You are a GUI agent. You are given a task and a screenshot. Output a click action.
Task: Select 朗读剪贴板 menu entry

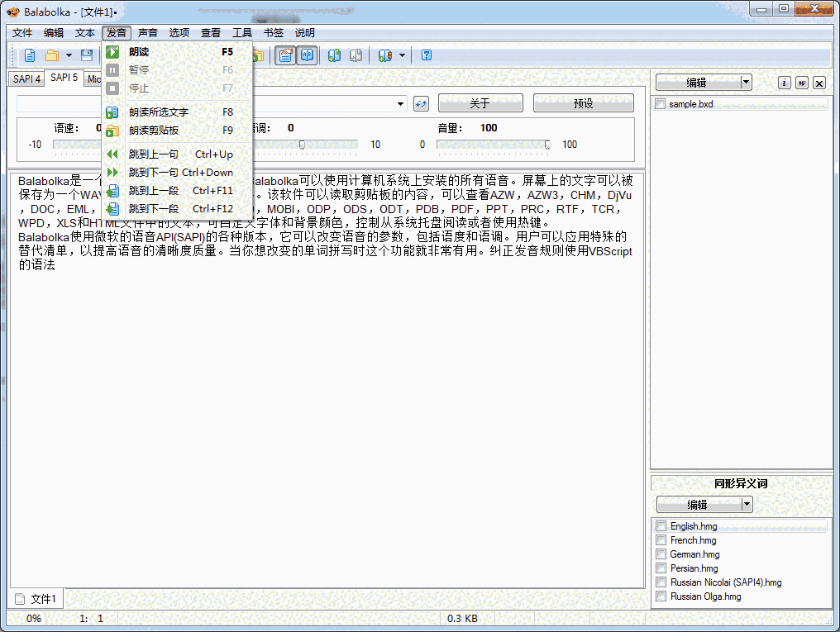tap(177, 131)
